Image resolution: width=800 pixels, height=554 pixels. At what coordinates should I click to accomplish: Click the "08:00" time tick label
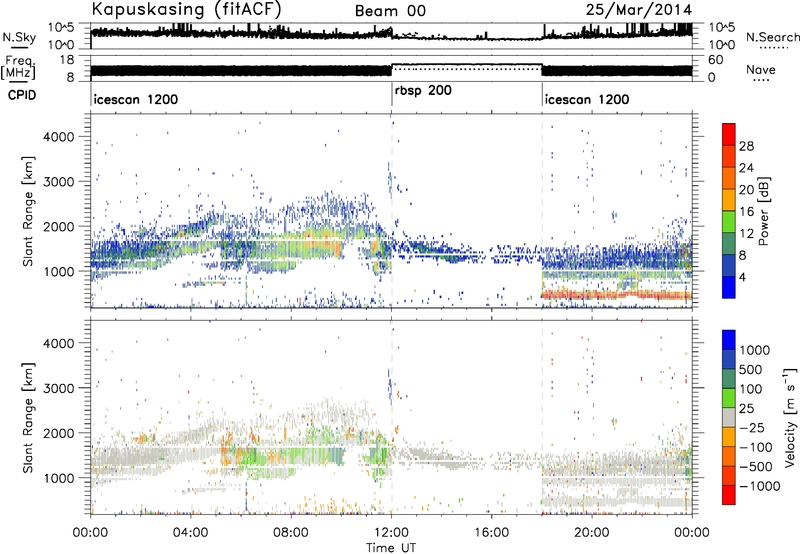(x=290, y=533)
